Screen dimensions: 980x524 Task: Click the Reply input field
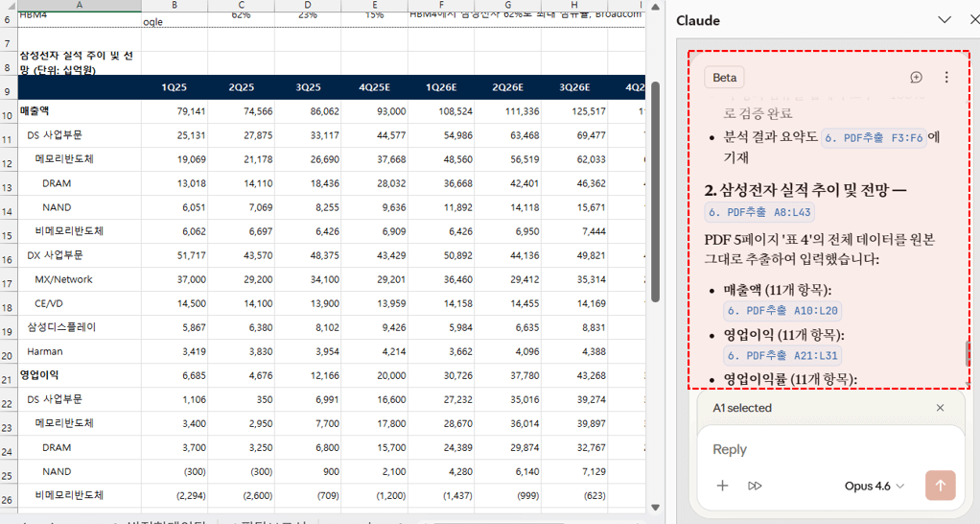click(x=828, y=449)
